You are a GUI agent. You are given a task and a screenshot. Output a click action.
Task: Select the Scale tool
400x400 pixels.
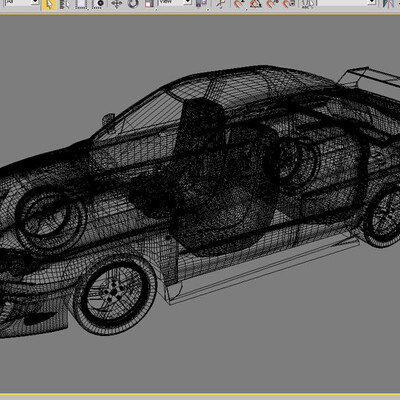click(x=149, y=4)
